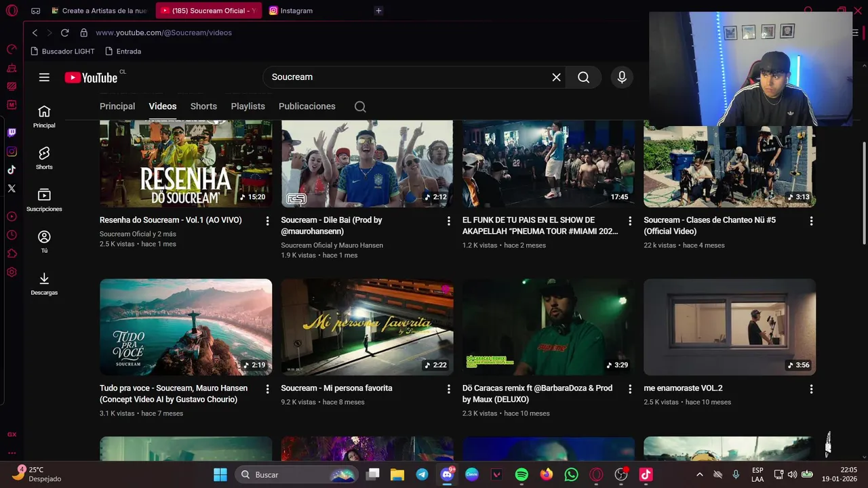This screenshot has width=868, height=488.
Task: Click the Windows taskbar Buscar box
Action: tap(297, 474)
